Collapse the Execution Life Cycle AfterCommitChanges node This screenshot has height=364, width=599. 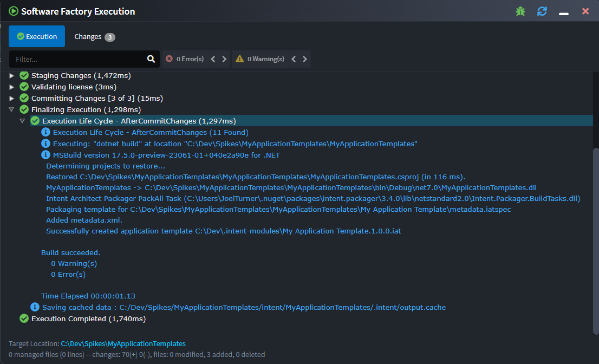(x=22, y=121)
